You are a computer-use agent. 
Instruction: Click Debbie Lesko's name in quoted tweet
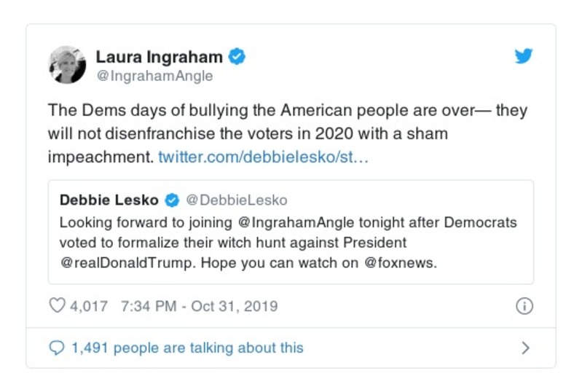click(110, 200)
